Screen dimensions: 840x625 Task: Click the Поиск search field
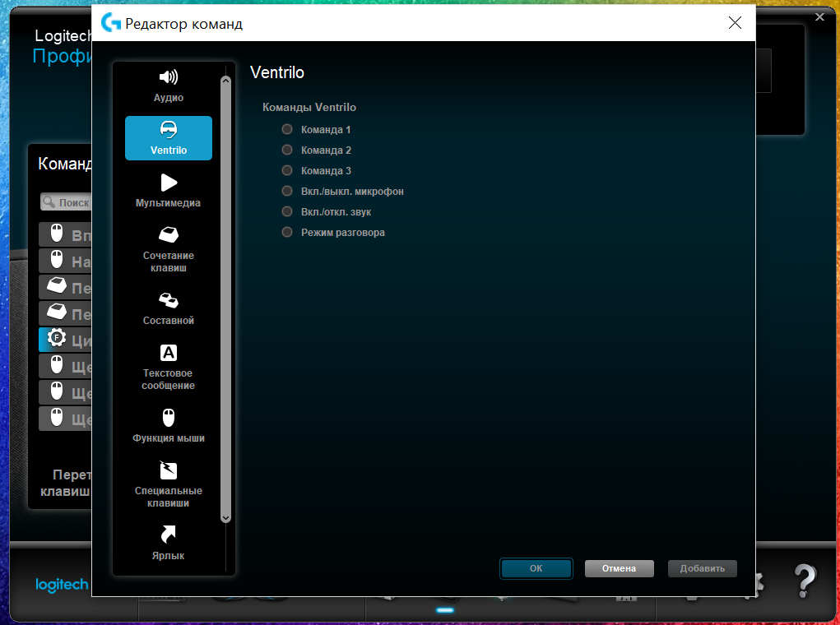pos(65,202)
